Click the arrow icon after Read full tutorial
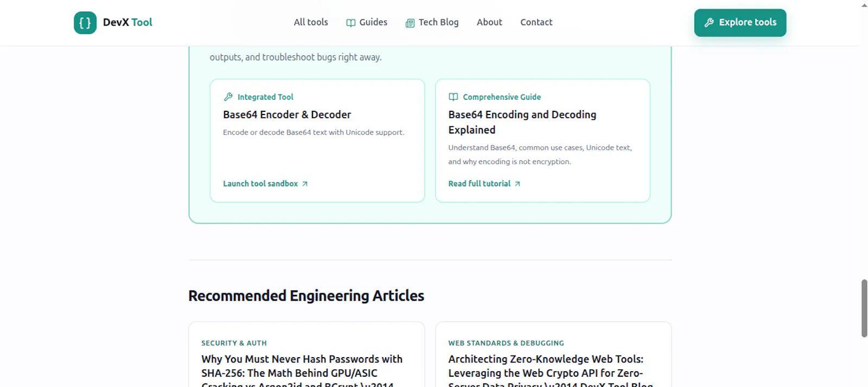 coord(518,184)
